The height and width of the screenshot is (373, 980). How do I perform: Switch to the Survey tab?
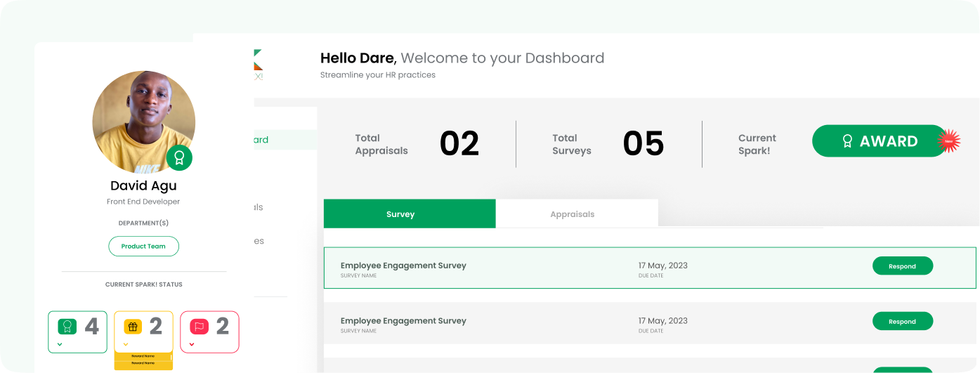tap(410, 214)
